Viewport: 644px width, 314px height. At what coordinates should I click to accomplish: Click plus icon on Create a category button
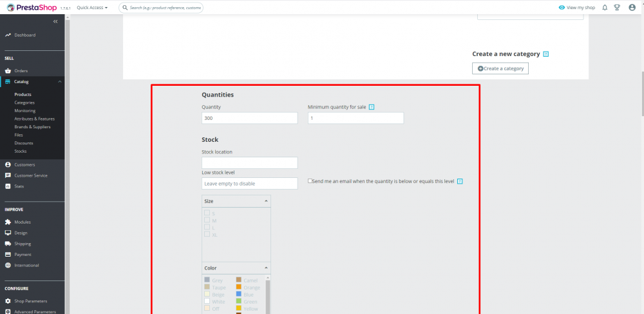[480, 68]
